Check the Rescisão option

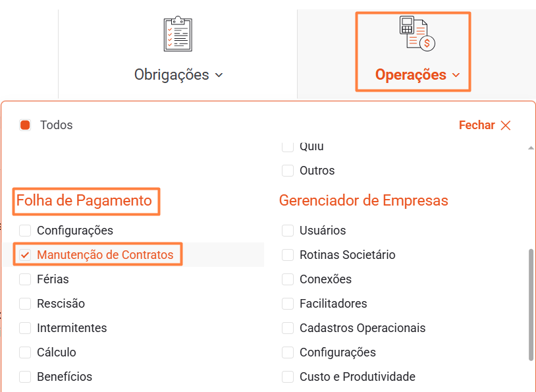coord(25,304)
